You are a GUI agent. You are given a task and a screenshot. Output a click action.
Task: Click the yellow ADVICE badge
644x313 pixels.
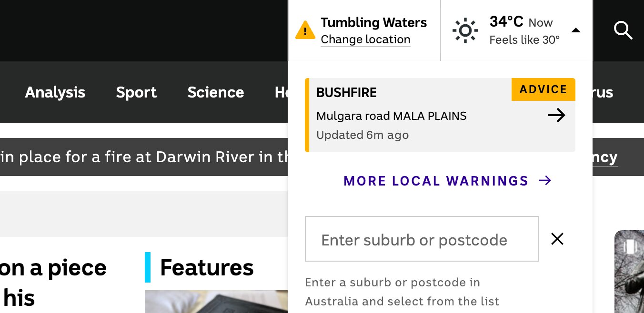543,89
